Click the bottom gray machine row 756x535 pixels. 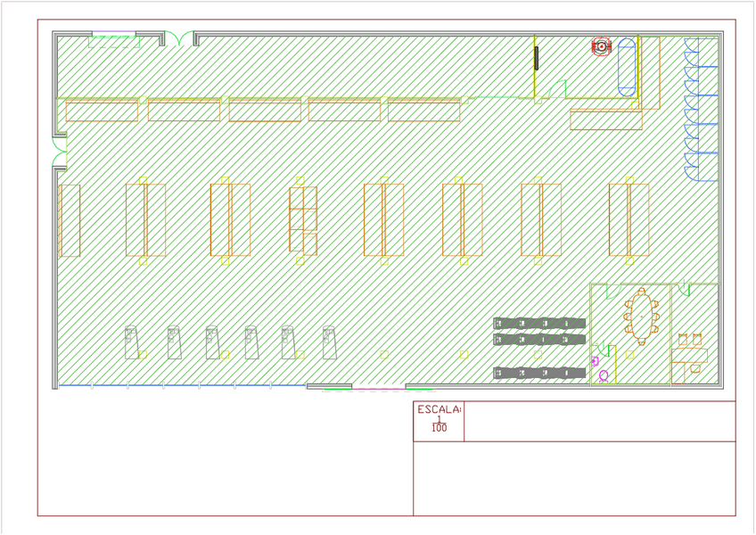coord(539,373)
